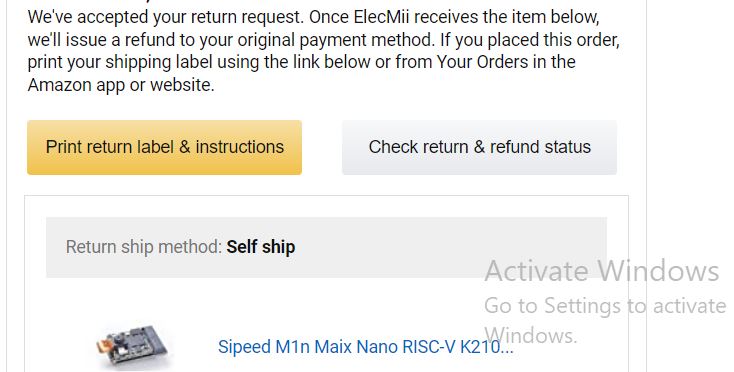The image size is (734, 372).
Task: Click the Sipeed board product thumbnail
Action: click(134, 346)
